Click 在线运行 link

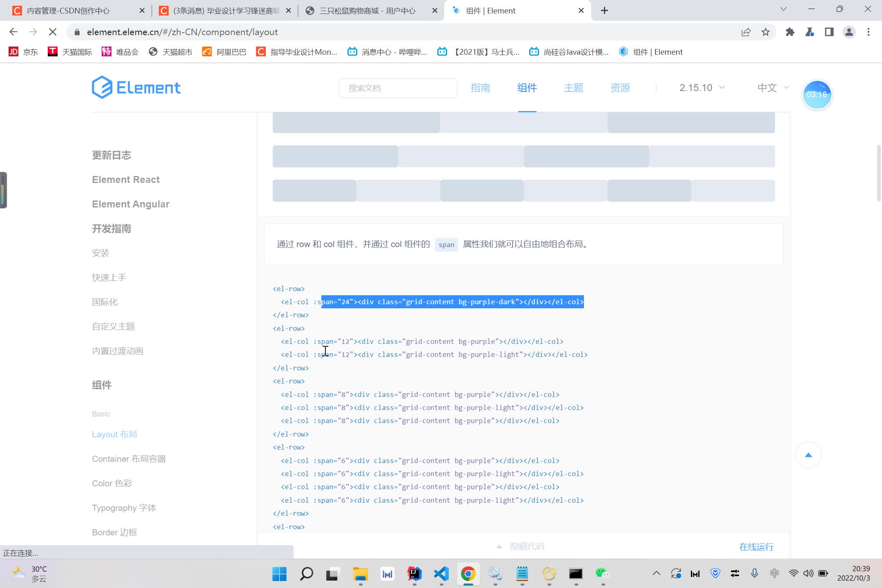[x=756, y=547]
